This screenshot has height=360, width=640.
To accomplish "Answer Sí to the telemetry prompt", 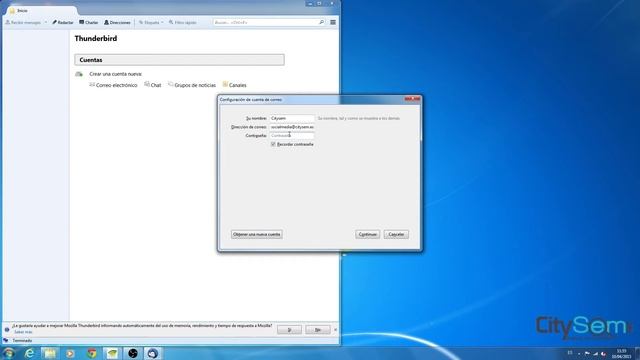I will [289, 330].
